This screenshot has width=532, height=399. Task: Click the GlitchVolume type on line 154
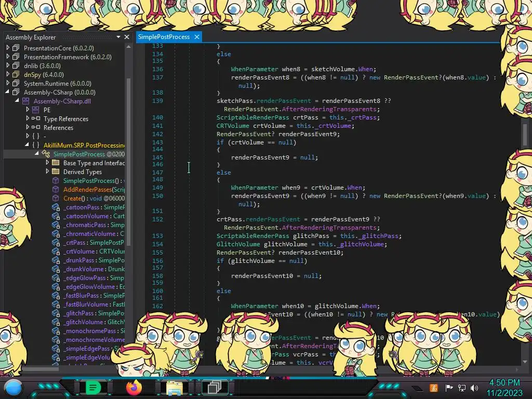coord(238,244)
